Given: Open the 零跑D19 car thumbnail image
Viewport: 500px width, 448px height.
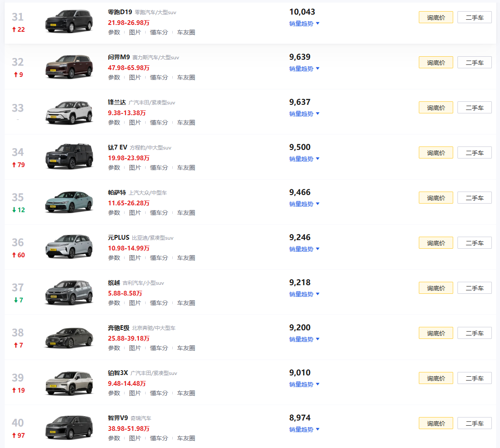Looking at the screenshot, I should [x=69, y=21].
